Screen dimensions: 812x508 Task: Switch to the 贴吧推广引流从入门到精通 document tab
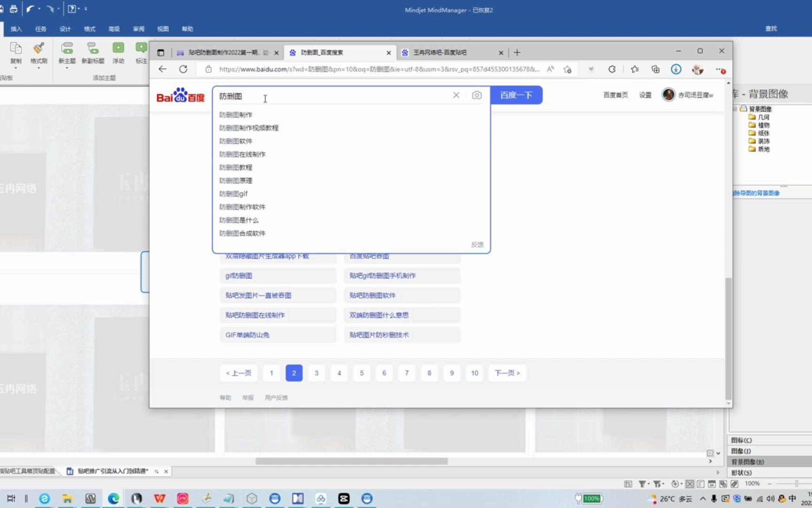(x=113, y=471)
